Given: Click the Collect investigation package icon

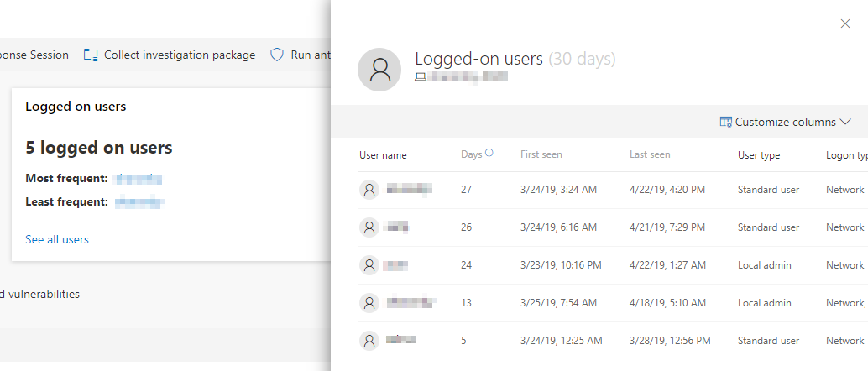Looking at the screenshot, I should pos(91,55).
